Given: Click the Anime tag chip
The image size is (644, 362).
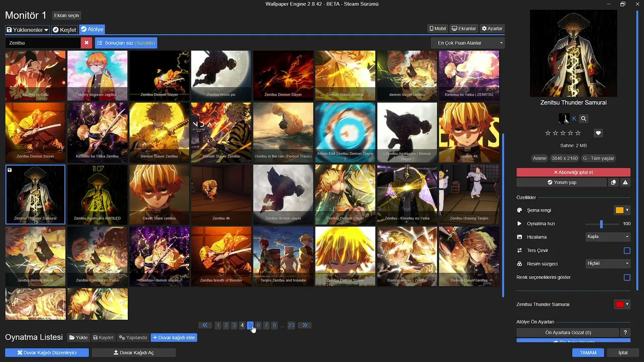Looking at the screenshot, I should pyautogui.click(x=540, y=158).
